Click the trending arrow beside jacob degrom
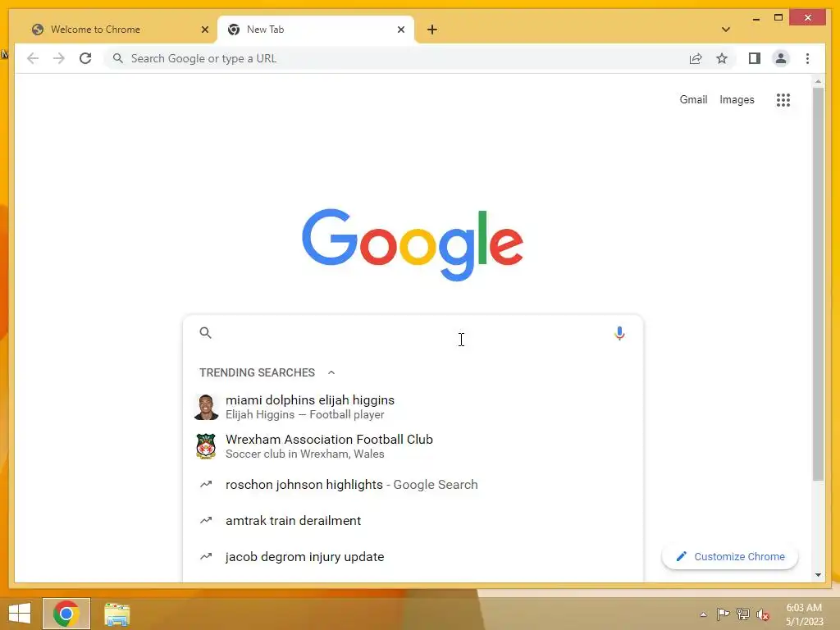840x630 pixels. point(206,557)
